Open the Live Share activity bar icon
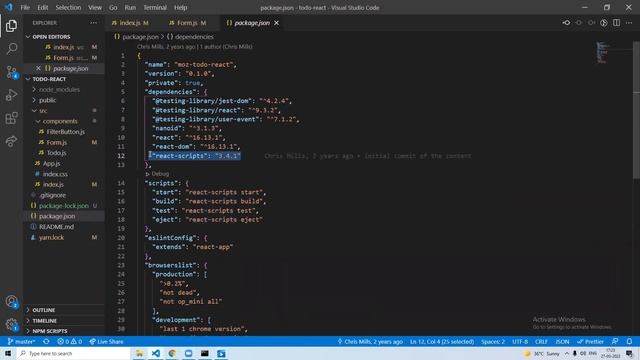This screenshot has height=360, width=640. pyautogui.click(x=11, y=141)
